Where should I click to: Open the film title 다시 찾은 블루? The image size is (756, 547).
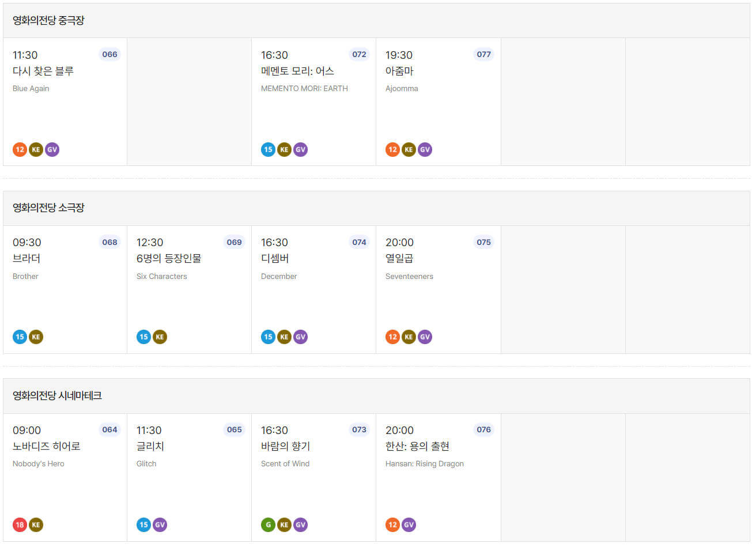point(43,71)
